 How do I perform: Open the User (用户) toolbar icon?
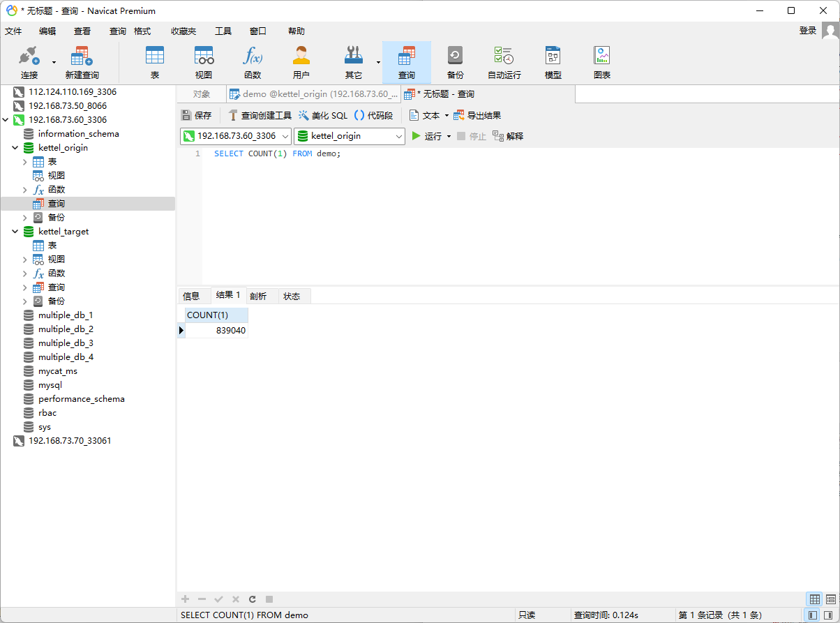point(301,62)
